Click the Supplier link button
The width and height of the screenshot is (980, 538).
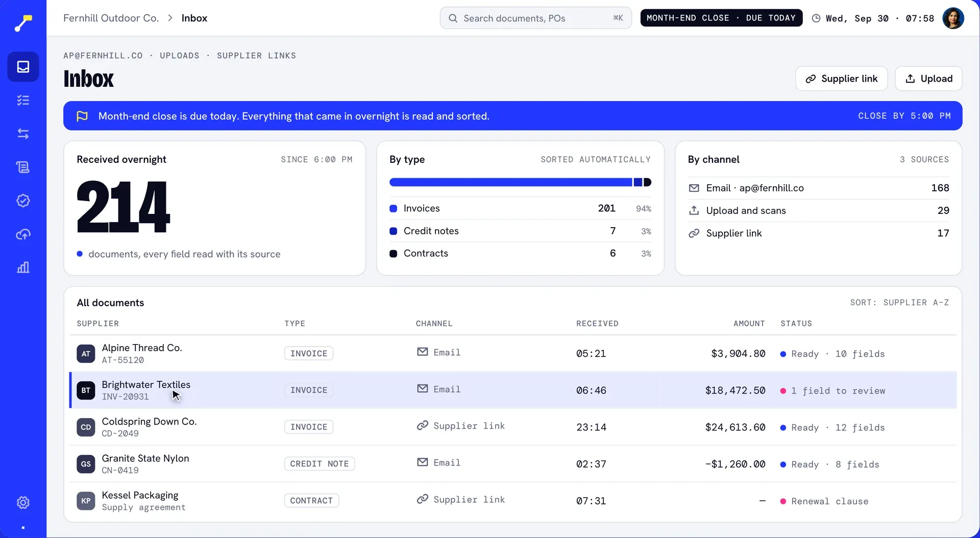tap(842, 79)
